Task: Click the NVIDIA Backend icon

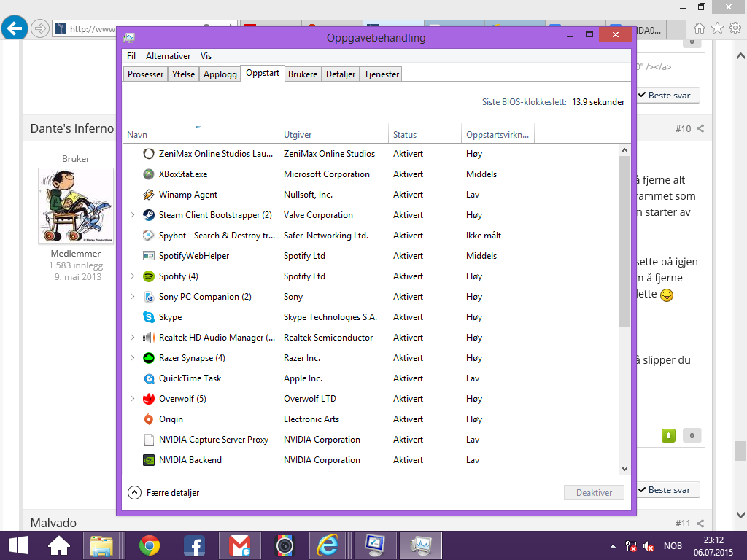Action: coord(149,460)
